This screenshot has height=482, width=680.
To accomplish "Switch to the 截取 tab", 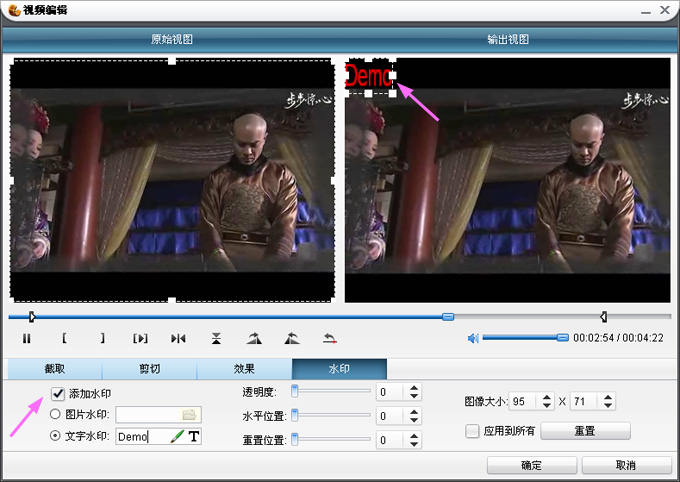I will [x=55, y=369].
